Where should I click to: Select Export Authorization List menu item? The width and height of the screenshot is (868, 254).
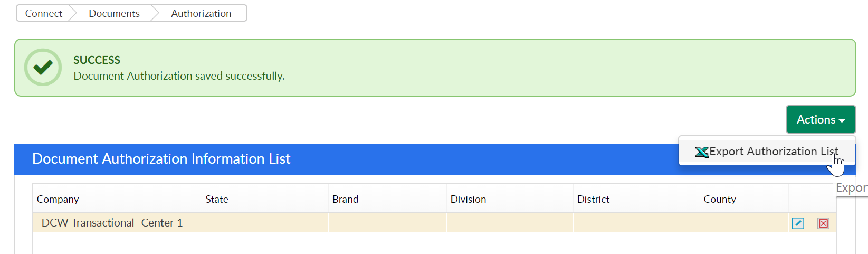point(767,152)
